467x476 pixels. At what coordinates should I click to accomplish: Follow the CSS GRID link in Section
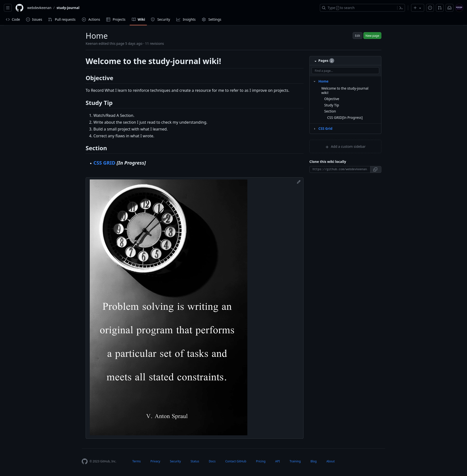click(104, 163)
